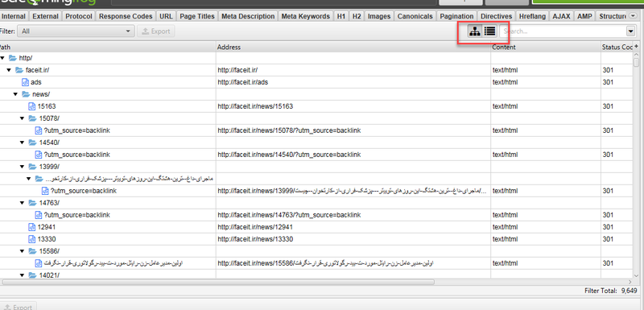Collapse the 14540/ tree node
This screenshot has width=644, height=310.
pyautogui.click(x=23, y=143)
